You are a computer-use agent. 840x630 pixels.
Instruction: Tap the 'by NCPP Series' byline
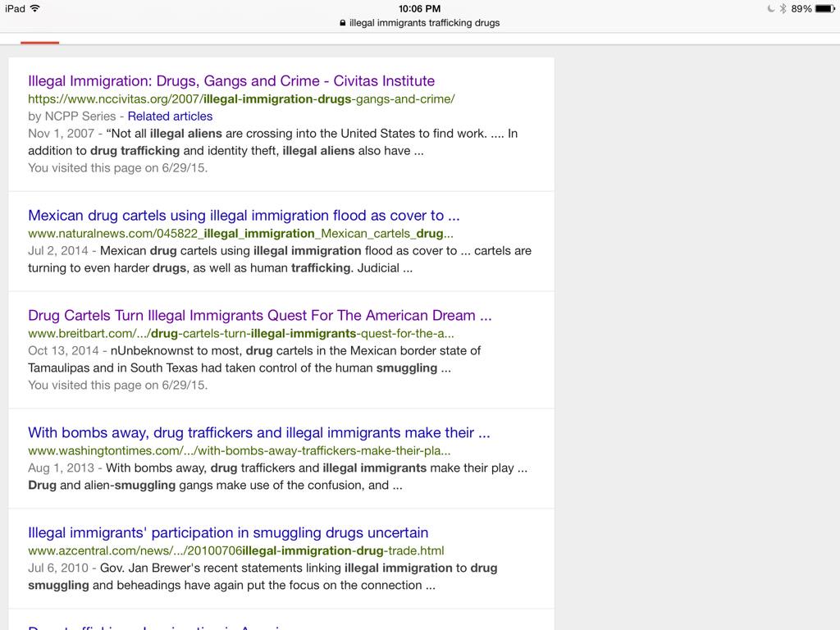[x=72, y=116]
